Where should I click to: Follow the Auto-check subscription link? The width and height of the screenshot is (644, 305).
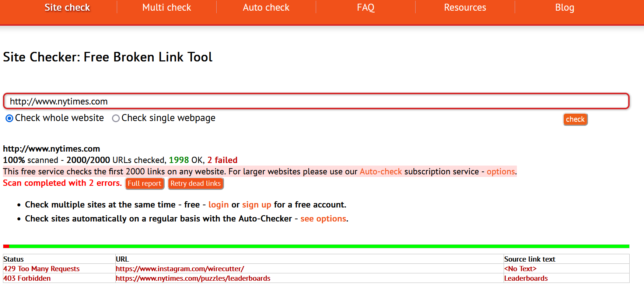coord(381,171)
